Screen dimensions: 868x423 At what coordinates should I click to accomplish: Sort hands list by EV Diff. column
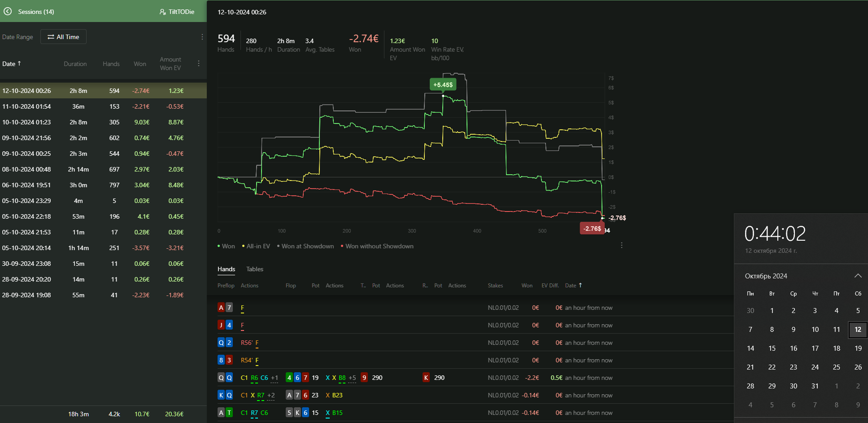coord(550,285)
